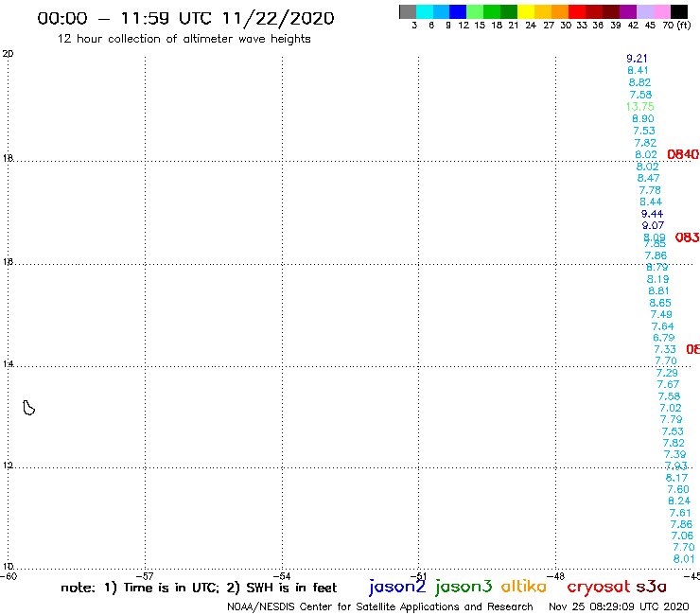Click the purple swatch in the color scale
This screenshot has width=700, height=615.
coord(628,11)
